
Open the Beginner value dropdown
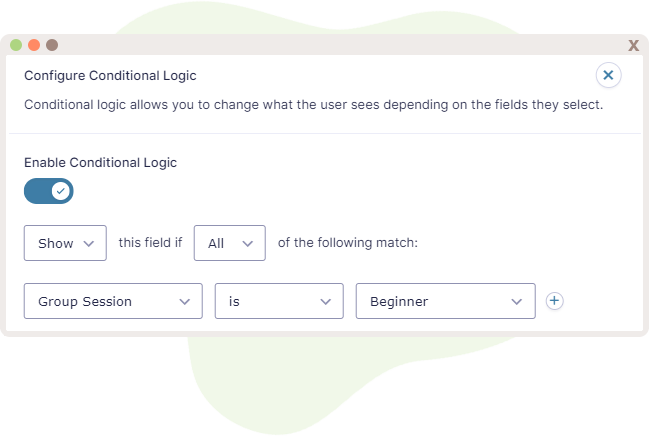pos(445,301)
